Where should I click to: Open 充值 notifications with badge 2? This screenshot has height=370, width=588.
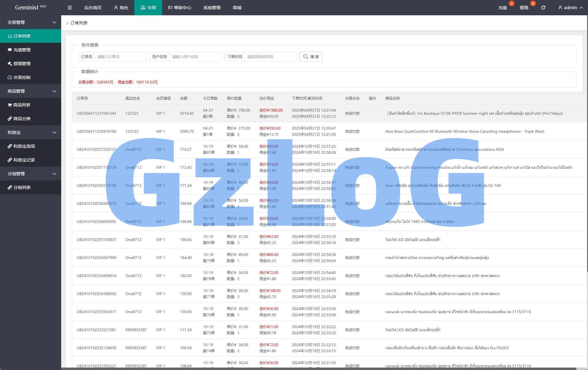502,8
